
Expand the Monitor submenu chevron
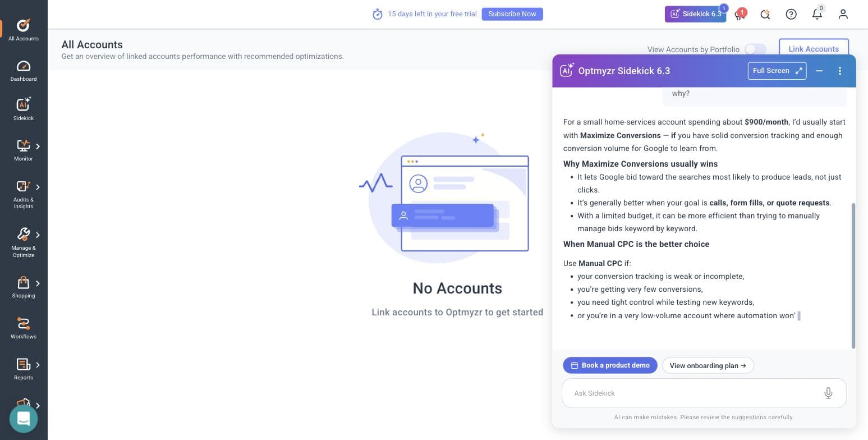pyautogui.click(x=38, y=146)
